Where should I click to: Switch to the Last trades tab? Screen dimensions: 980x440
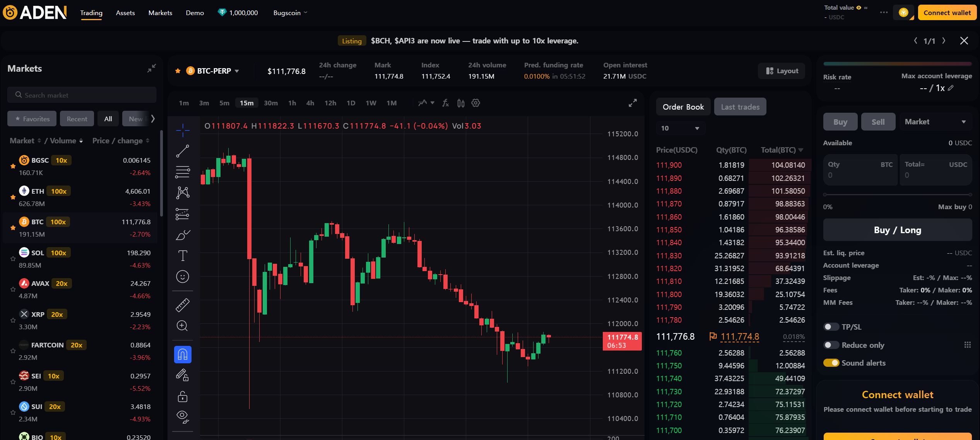pyautogui.click(x=740, y=107)
